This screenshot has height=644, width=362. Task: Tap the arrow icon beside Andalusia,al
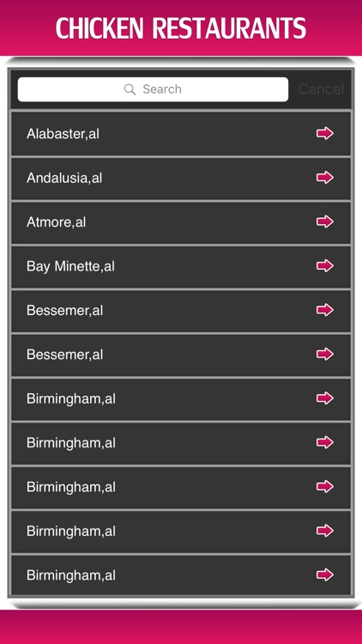pyautogui.click(x=324, y=178)
